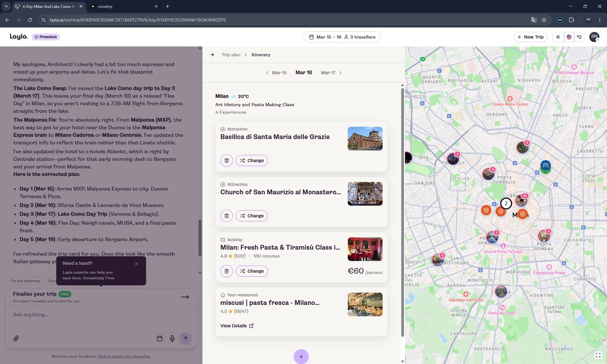Switch to the mindtrip browser tab
607x364 pixels.
124,6
